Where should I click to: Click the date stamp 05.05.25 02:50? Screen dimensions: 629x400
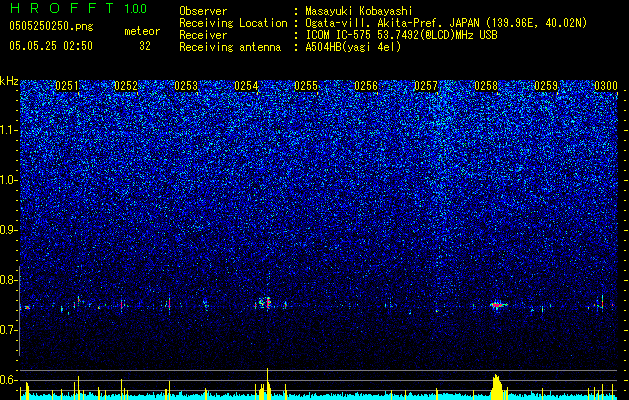[x=51, y=46]
